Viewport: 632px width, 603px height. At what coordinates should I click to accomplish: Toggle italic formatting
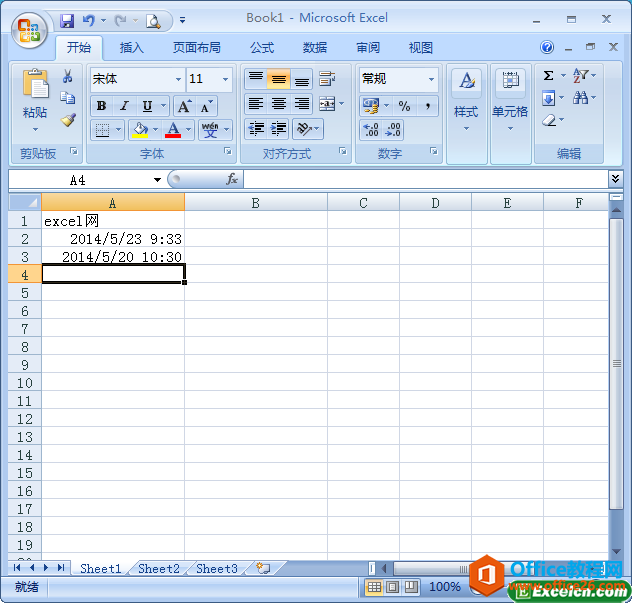pos(125,106)
